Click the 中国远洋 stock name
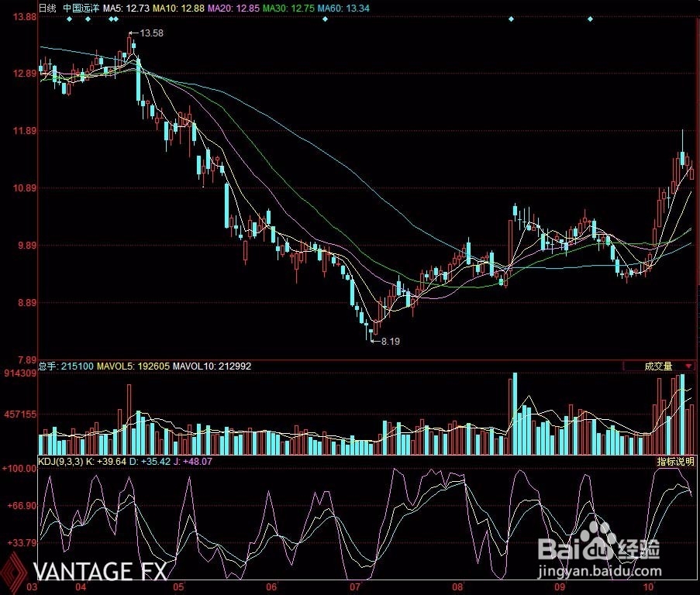 (x=81, y=8)
